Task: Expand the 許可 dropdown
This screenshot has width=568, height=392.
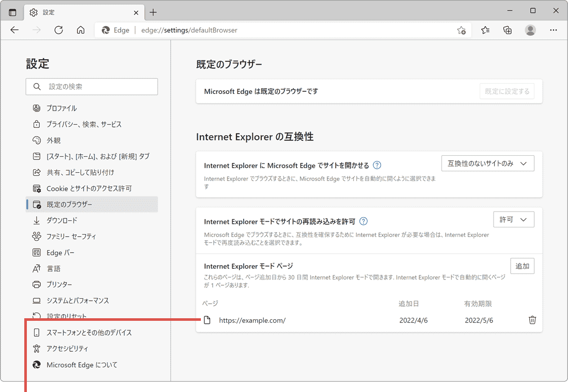Action: [514, 219]
